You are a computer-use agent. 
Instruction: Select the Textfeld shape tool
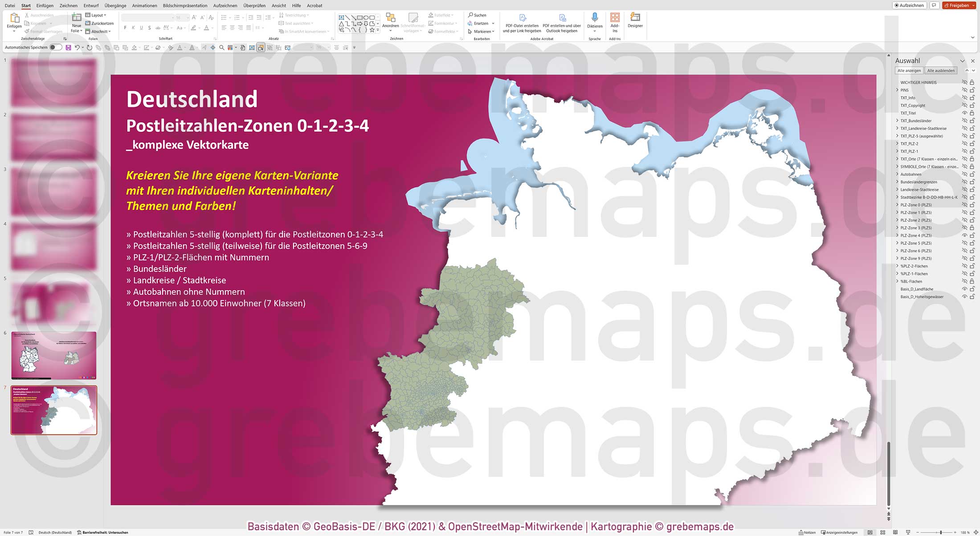tap(341, 17)
